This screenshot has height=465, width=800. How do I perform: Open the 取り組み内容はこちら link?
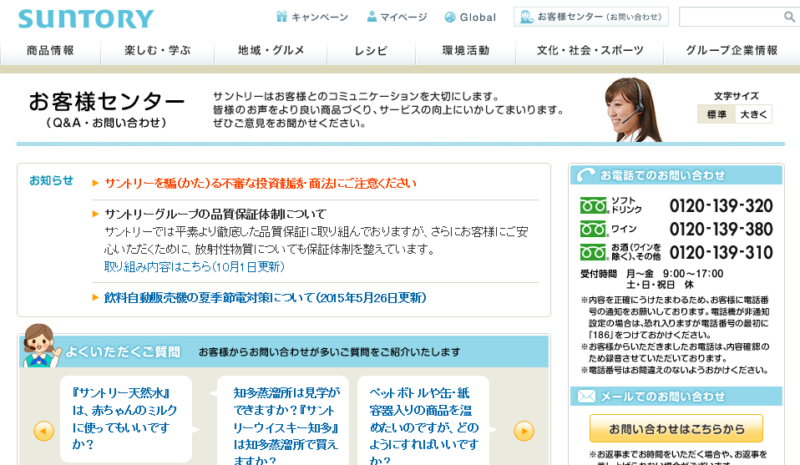pos(194,267)
